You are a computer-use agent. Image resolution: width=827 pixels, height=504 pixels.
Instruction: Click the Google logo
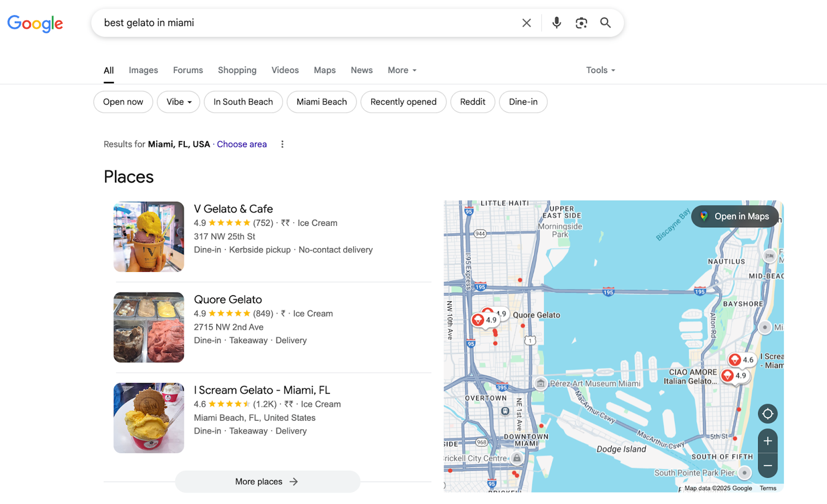pos(35,23)
